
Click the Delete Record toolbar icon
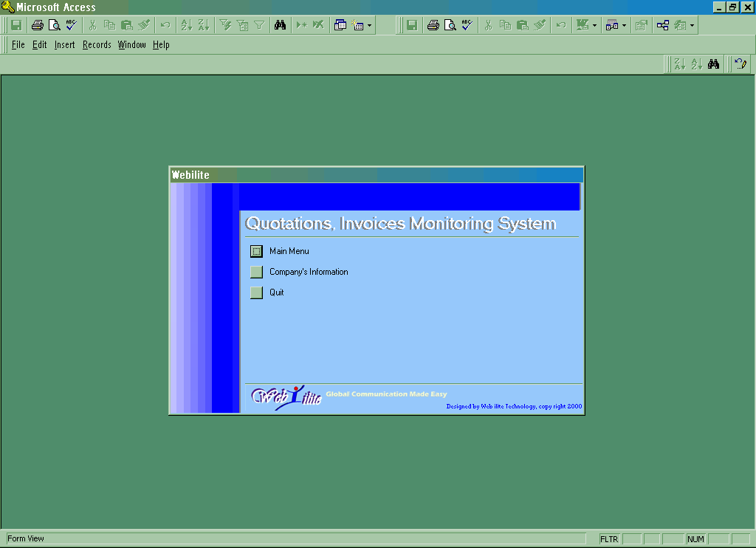pos(318,25)
